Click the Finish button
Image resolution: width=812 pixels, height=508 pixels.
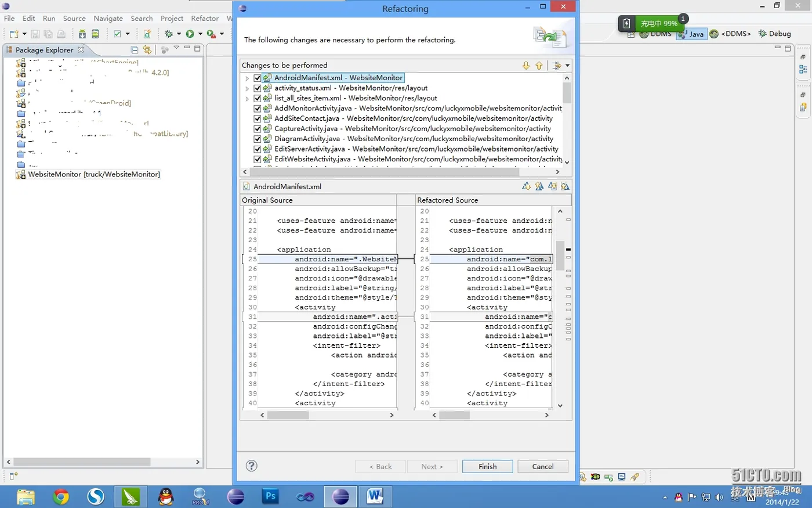pos(488,466)
